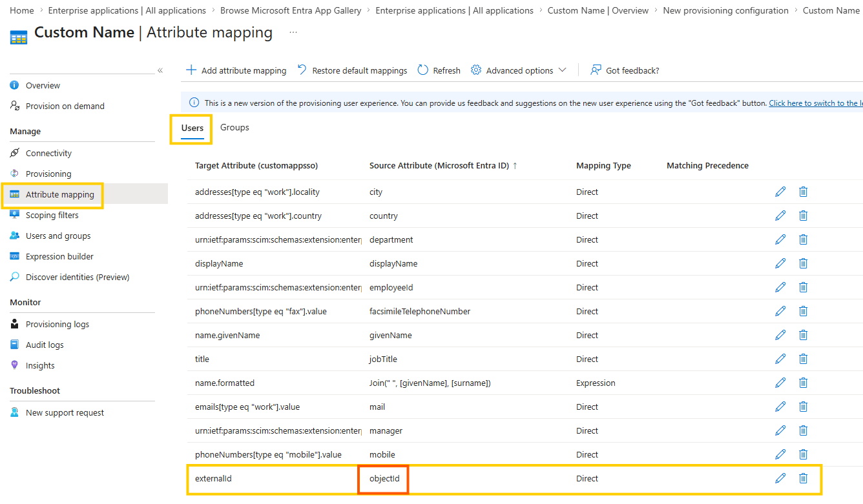863x504 pixels.
Task: Delete the displayName mapping
Action: tap(803, 263)
